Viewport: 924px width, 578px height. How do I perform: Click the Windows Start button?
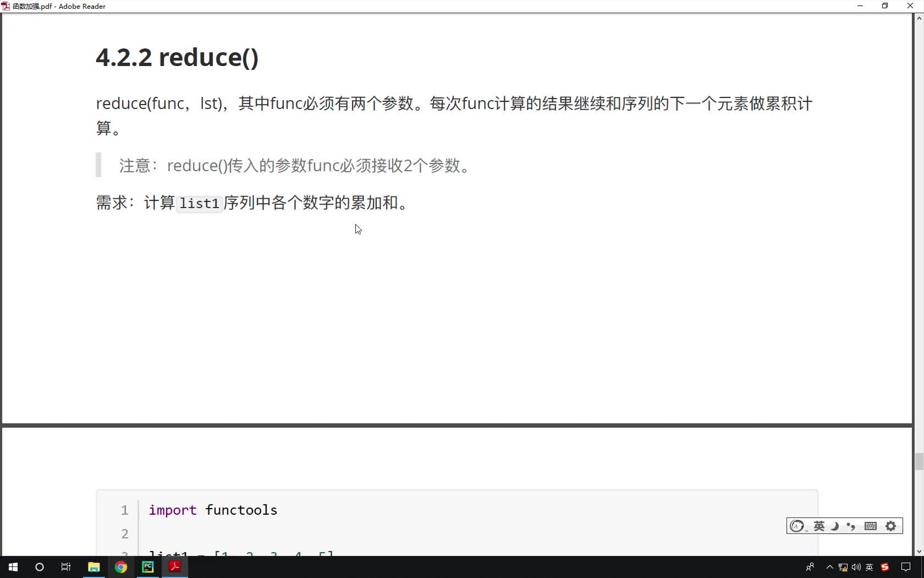13,567
